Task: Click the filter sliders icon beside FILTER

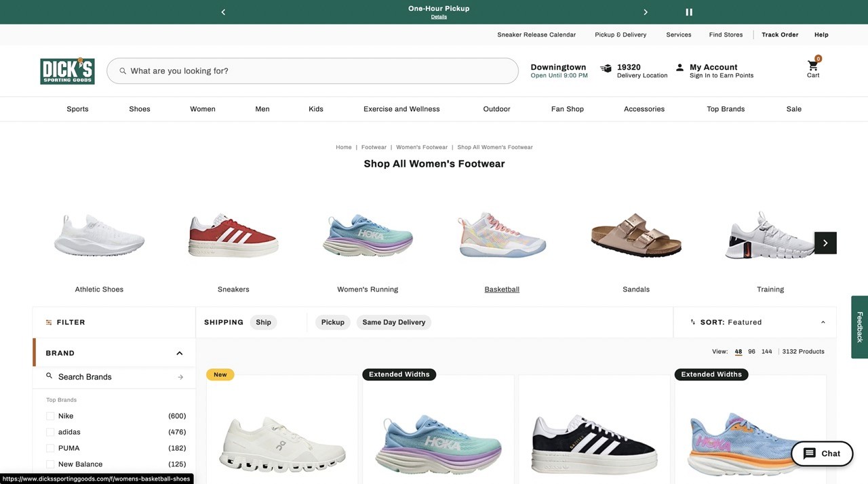Action: coord(49,323)
